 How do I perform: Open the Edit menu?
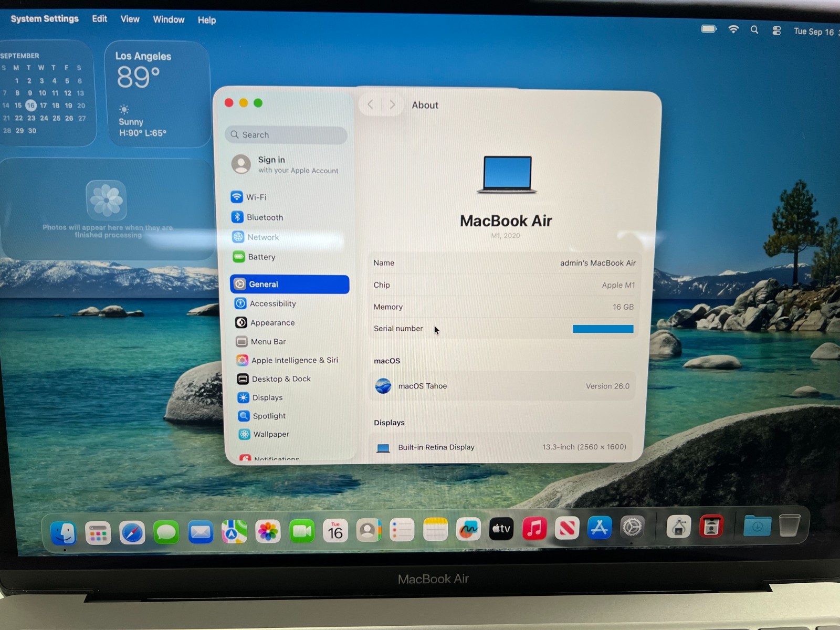[99, 19]
